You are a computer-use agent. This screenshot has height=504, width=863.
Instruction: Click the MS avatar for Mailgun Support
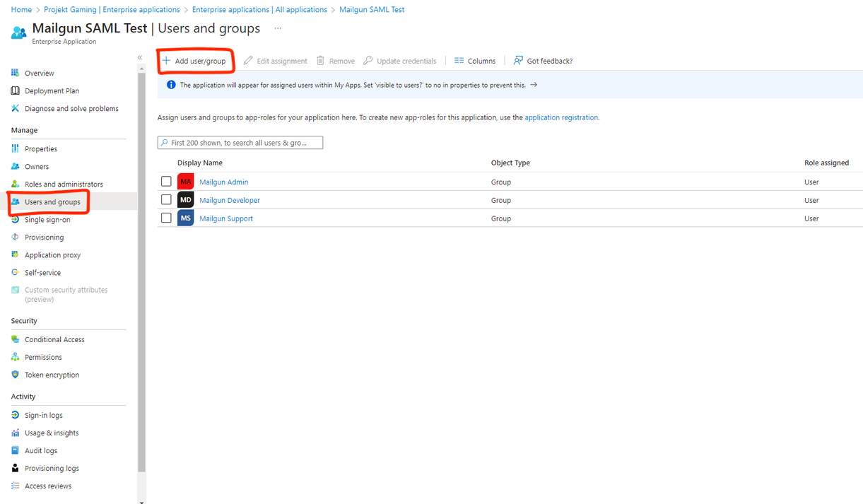coord(185,218)
